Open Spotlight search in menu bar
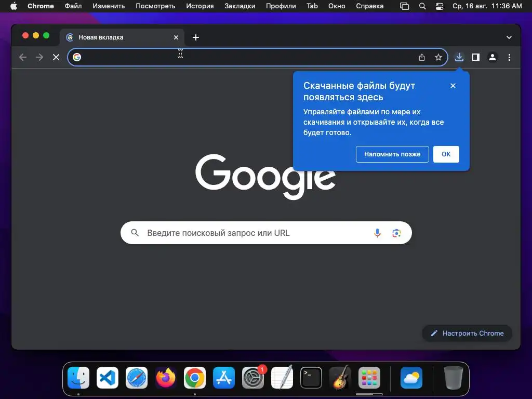Viewport: 532px width, 399px height. [x=422, y=6]
